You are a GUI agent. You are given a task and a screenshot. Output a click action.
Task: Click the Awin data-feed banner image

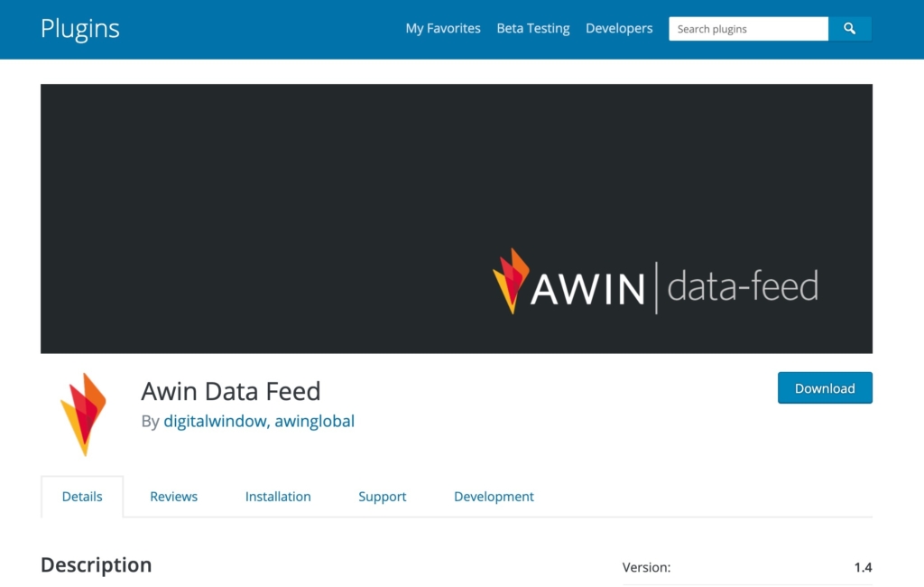click(x=456, y=218)
